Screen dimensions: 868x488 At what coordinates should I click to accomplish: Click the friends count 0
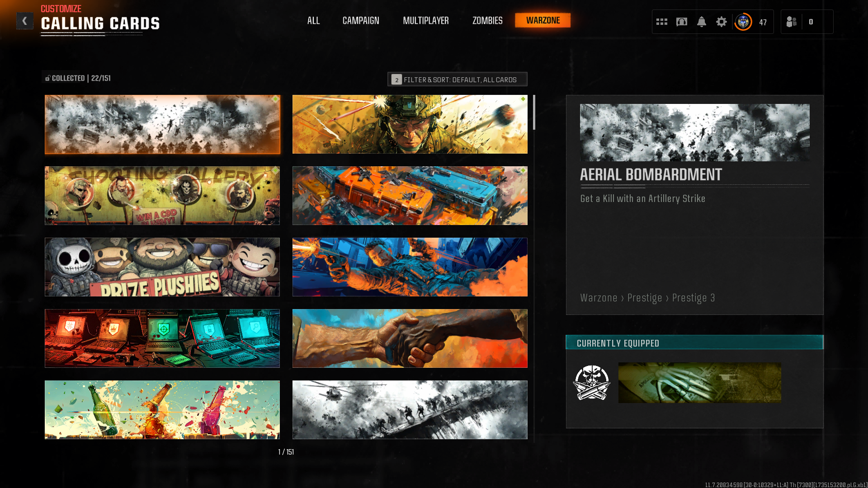(811, 22)
